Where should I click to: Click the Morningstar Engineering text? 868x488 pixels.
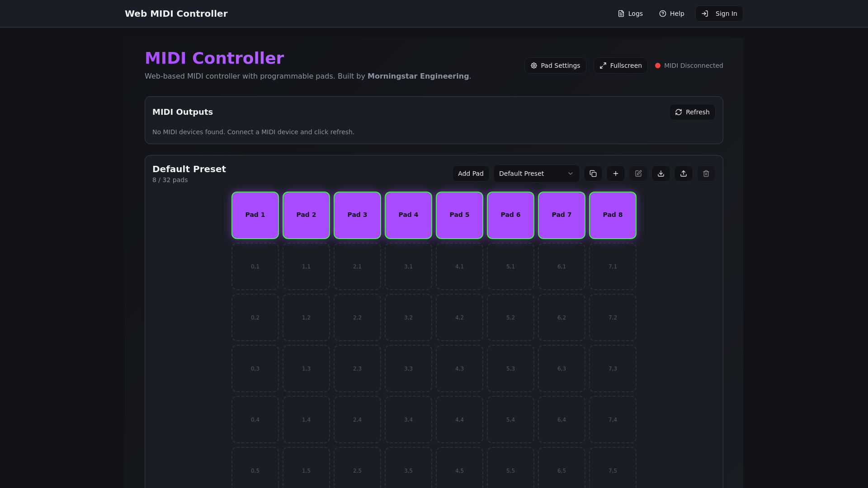pyautogui.click(x=418, y=76)
